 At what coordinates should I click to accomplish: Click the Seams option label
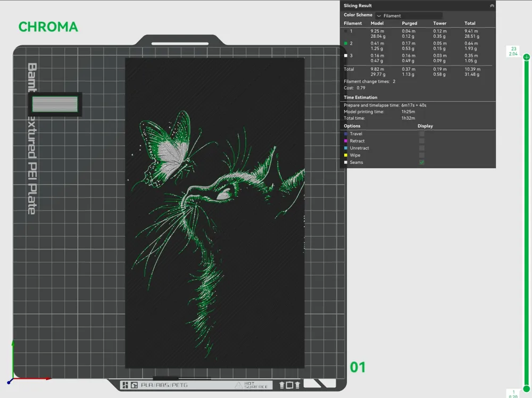[356, 162]
